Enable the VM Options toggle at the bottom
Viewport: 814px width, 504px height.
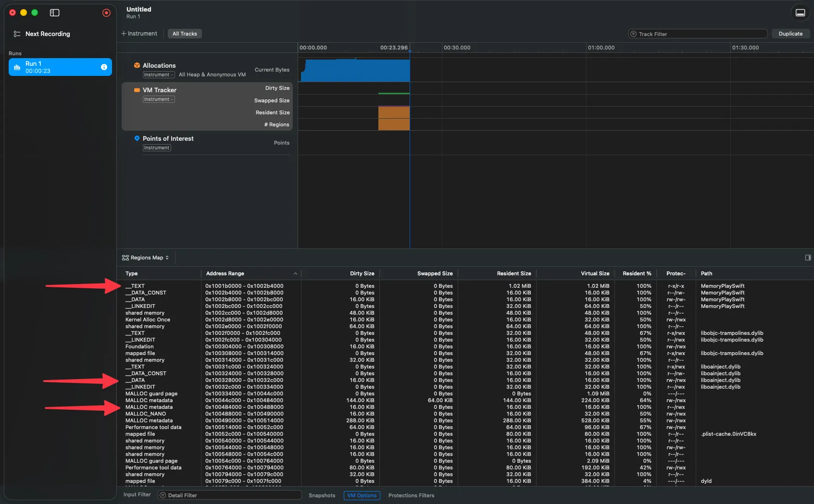coord(362,495)
